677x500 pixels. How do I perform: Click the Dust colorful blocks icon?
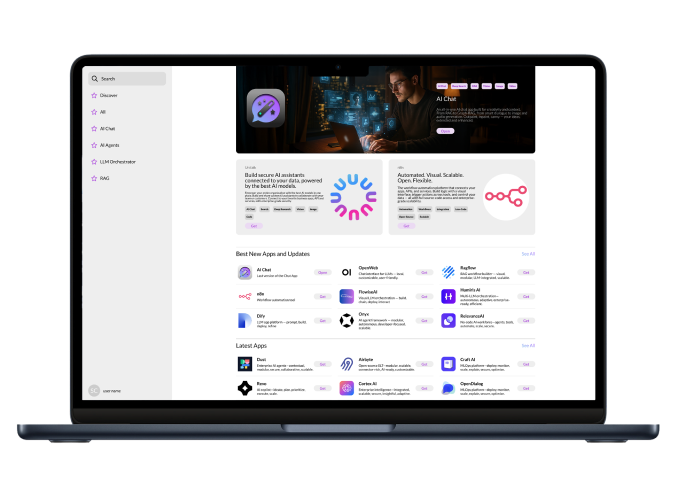tap(245, 364)
